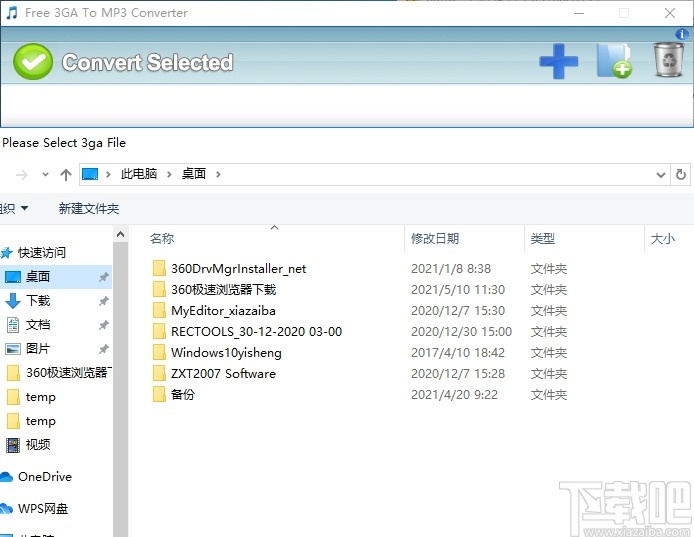
Task: Click the pin icon beside 桌面
Action: coord(104,277)
